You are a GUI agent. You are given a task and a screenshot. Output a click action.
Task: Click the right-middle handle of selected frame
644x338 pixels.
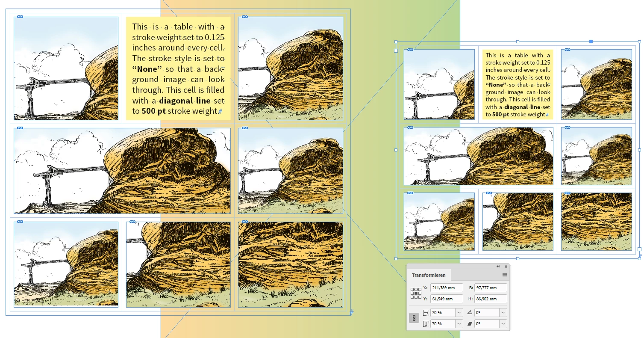tap(640, 150)
